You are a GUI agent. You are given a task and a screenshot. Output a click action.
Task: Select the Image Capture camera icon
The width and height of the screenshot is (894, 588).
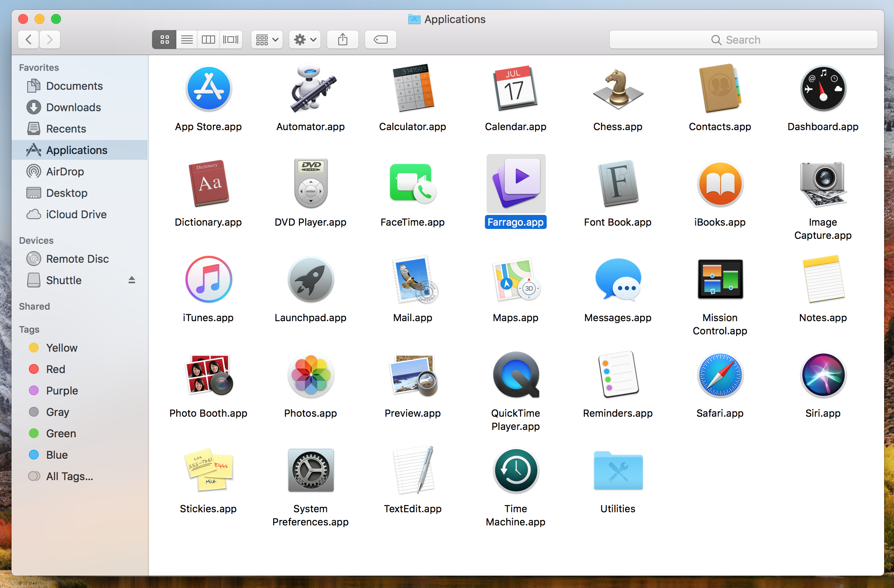point(823,184)
